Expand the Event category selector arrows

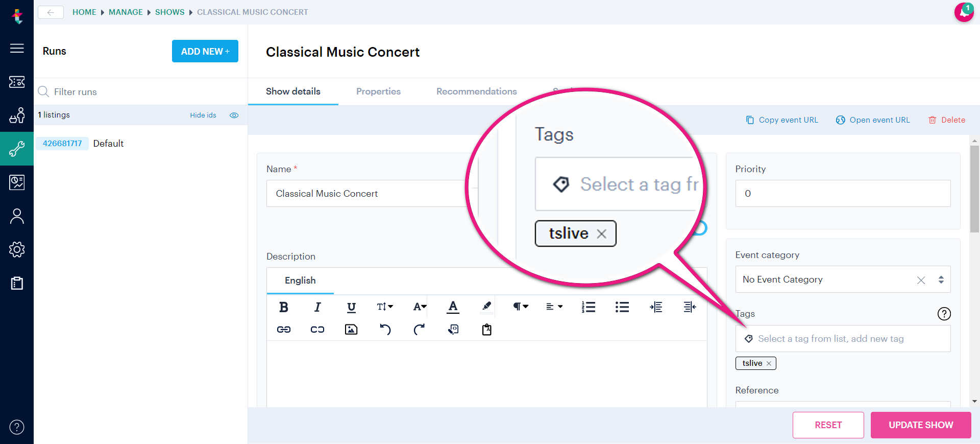(x=941, y=279)
